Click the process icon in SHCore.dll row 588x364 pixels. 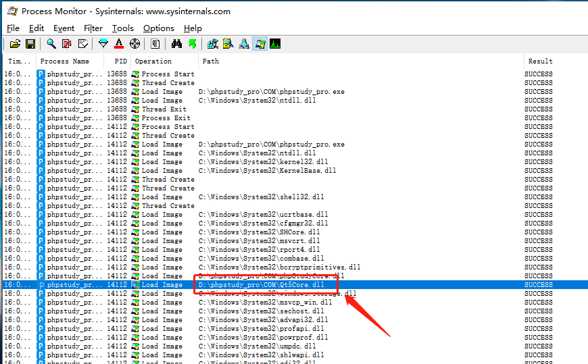[41, 232]
